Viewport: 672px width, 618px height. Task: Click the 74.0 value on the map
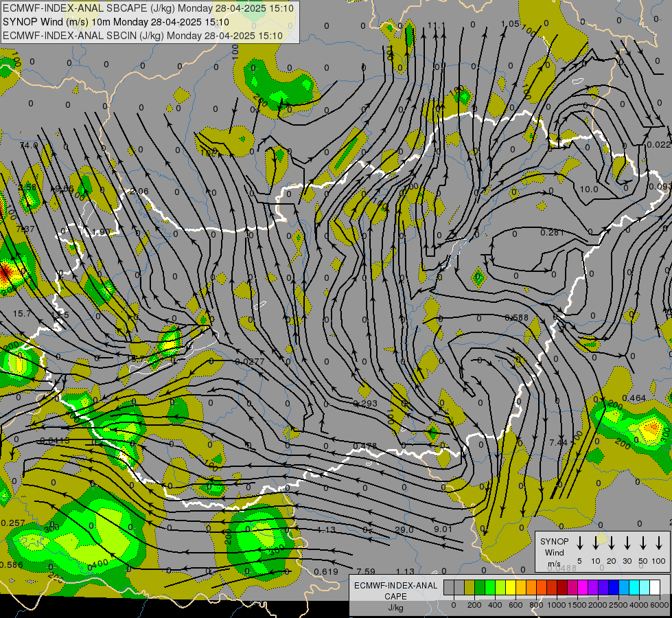[x=29, y=146]
